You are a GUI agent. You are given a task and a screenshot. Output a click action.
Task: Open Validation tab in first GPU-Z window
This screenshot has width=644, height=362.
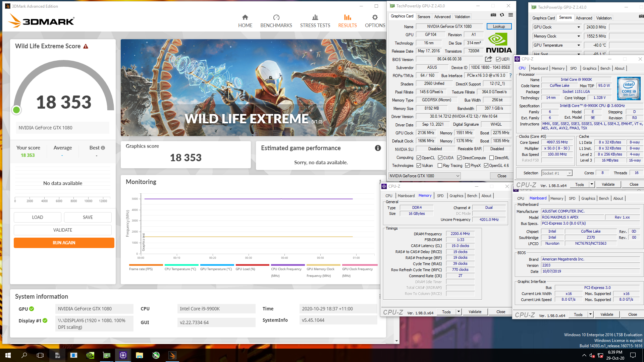pos(462,17)
